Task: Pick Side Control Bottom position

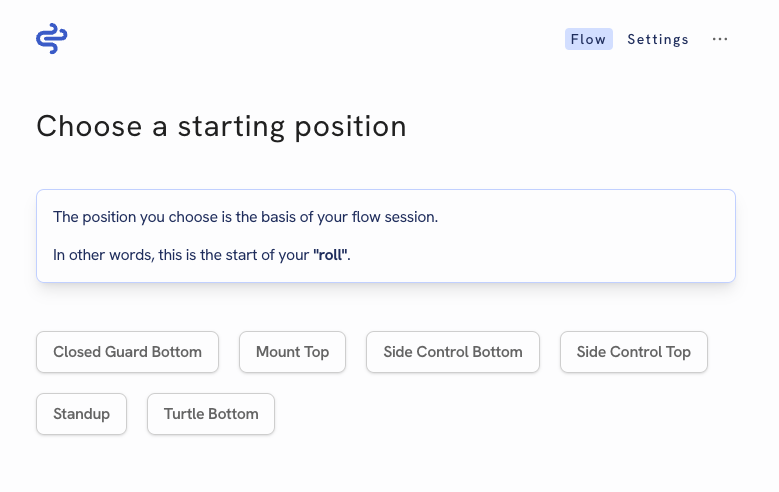Action: [x=453, y=352]
